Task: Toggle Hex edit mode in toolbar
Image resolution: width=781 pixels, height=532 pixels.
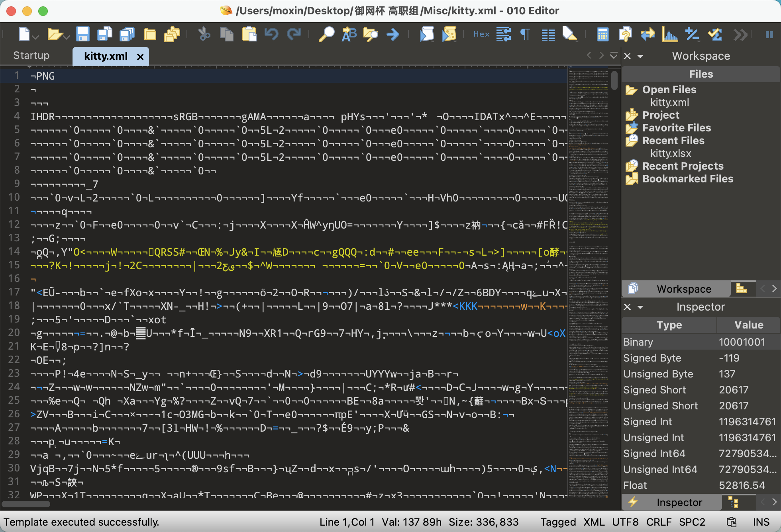Action: point(481,35)
